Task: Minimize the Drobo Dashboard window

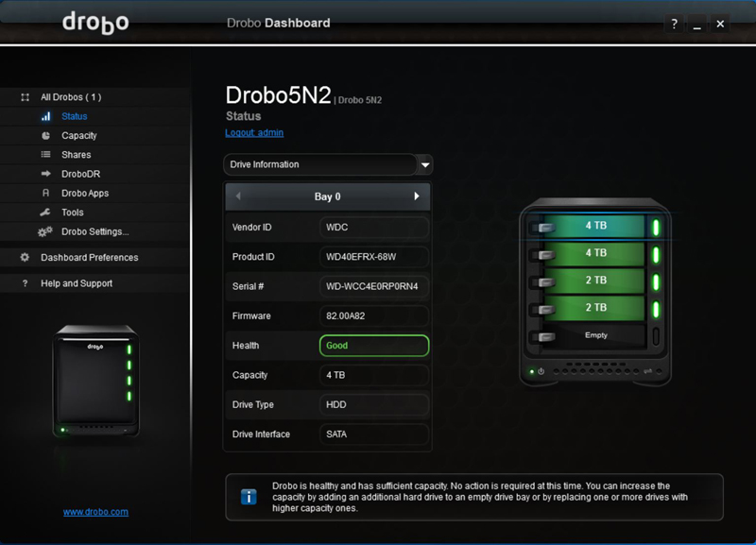Action: coord(697,24)
